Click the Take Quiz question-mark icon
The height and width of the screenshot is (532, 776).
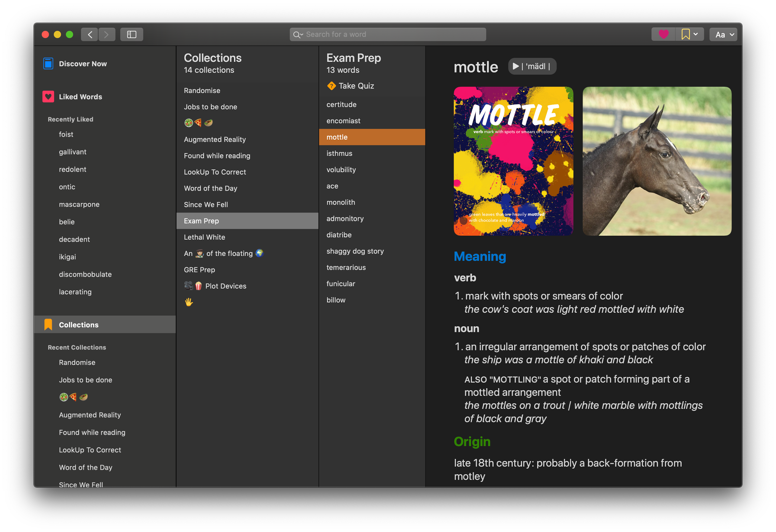pos(331,86)
